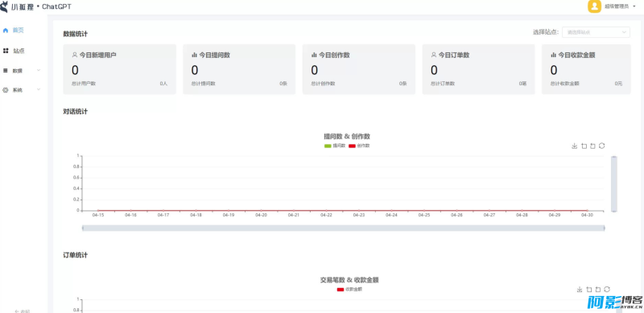Viewport: 644px width, 313px height.
Task: Click the 小狐狸 logo icon in the header
Action: 5,6
